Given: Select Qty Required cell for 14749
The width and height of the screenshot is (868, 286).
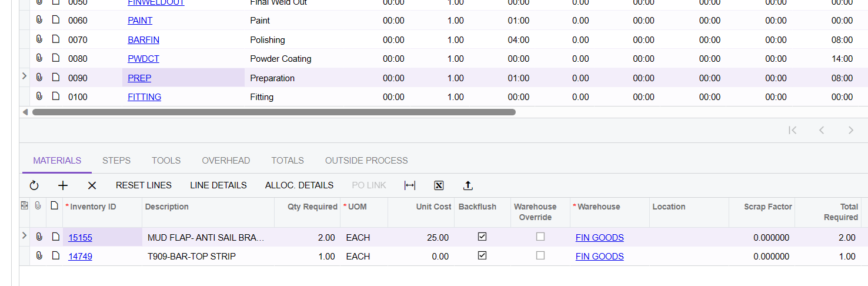Looking at the screenshot, I should [307, 257].
